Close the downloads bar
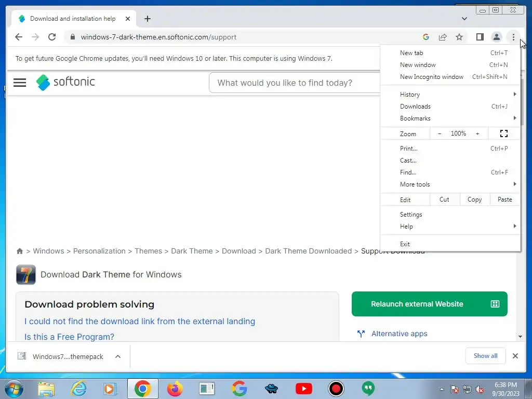The width and height of the screenshot is (532, 399). [515, 356]
